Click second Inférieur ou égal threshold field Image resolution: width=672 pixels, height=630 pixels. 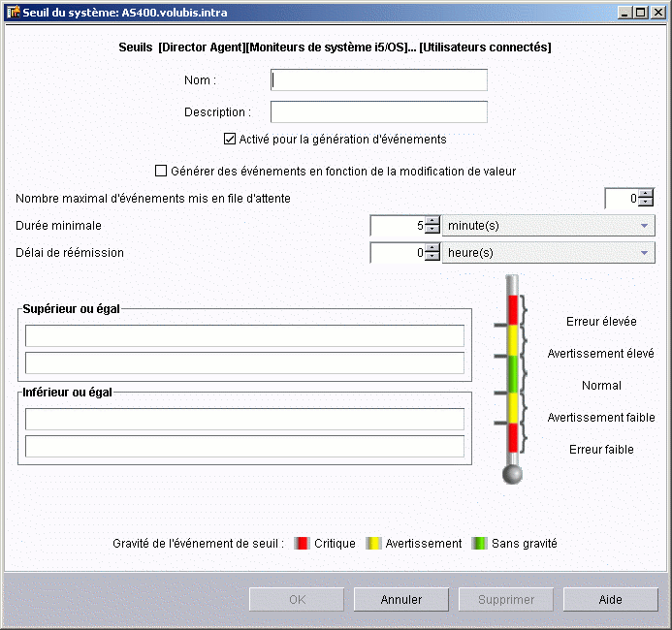click(244, 446)
